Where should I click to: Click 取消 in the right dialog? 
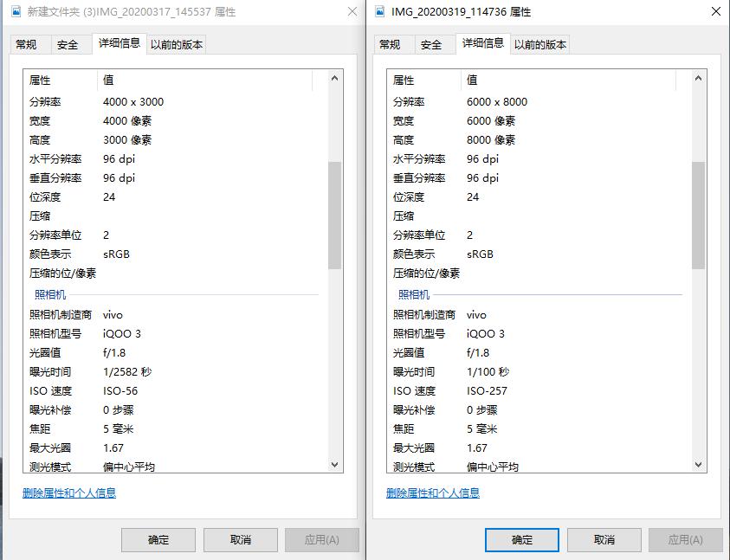[604, 539]
